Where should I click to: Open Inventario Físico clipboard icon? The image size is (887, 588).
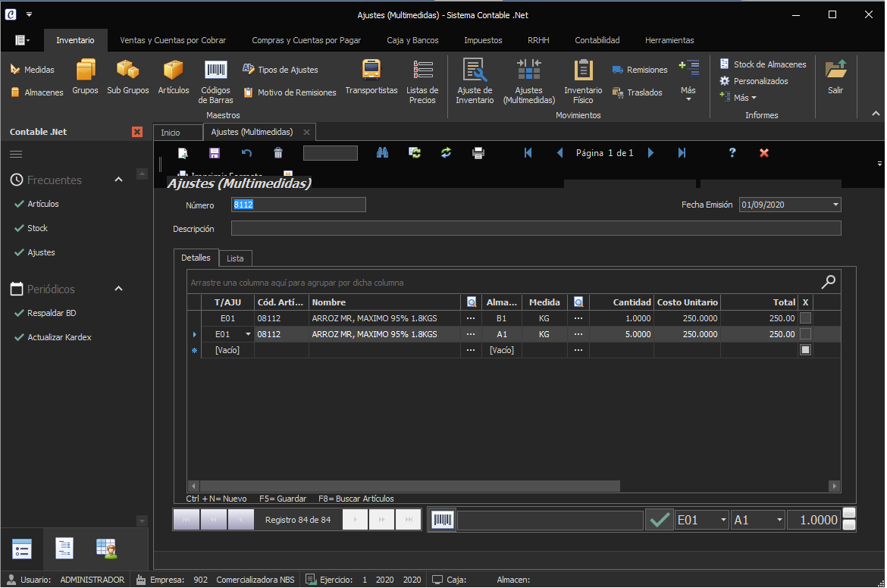pos(583,82)
